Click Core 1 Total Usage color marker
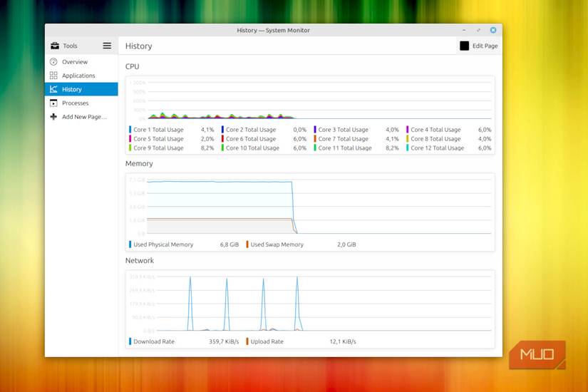Viewport: 588px width, 392px height. 130,130
